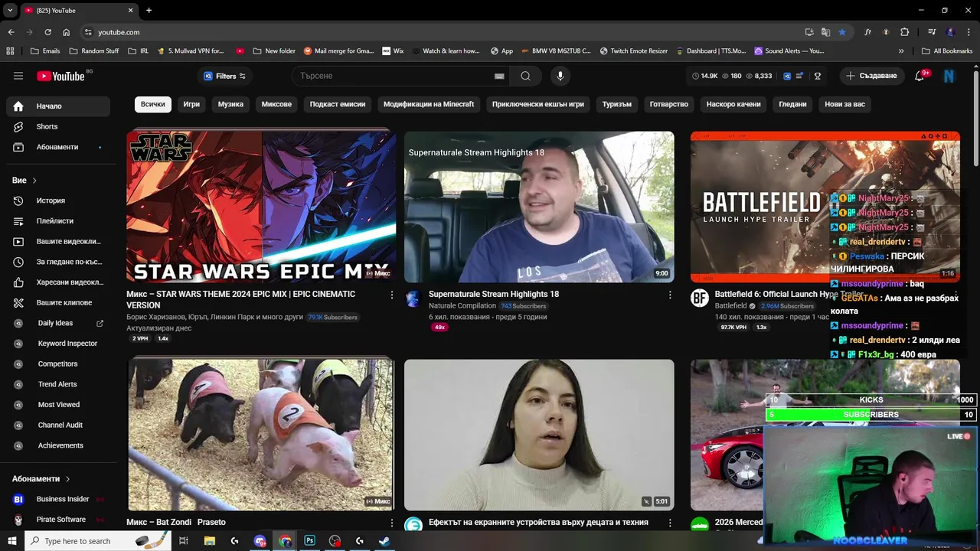This screenshot has height=551, width=980.
Task: Open options menu for Supernaturale Stream Highlights video
Action: coord(670,295)
